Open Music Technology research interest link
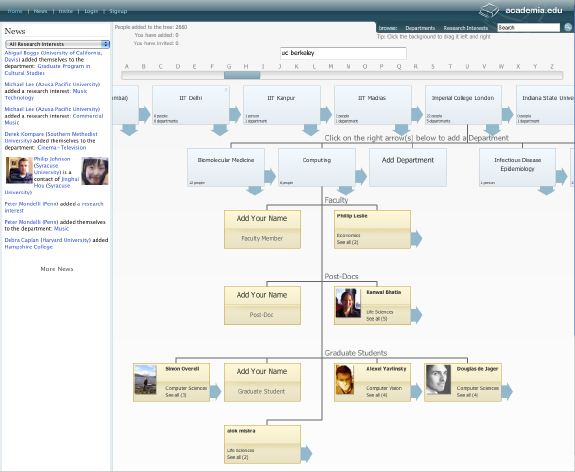 pos(46,94)
